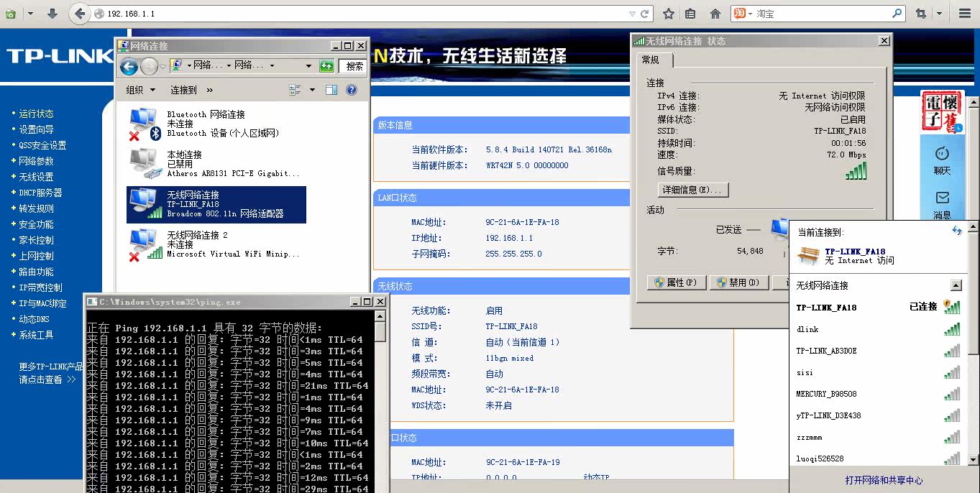Click the screenshot crop tool icon
The height and width of the screenshot is (493, 980).
click(921, 14)
